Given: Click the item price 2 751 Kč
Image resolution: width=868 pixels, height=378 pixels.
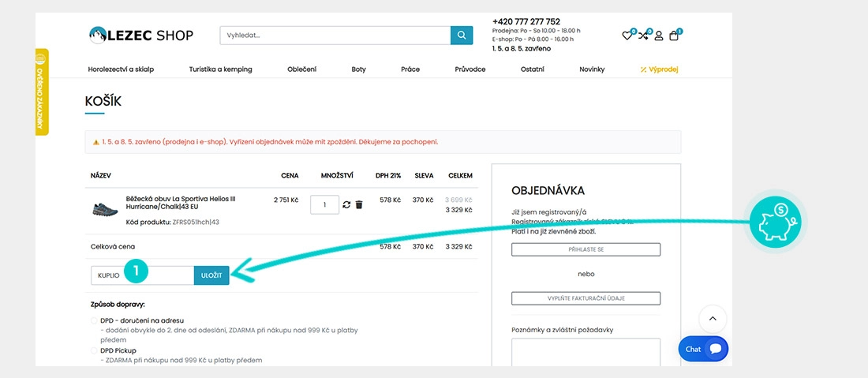Looking at the screenshot, I should click(286, 200).
